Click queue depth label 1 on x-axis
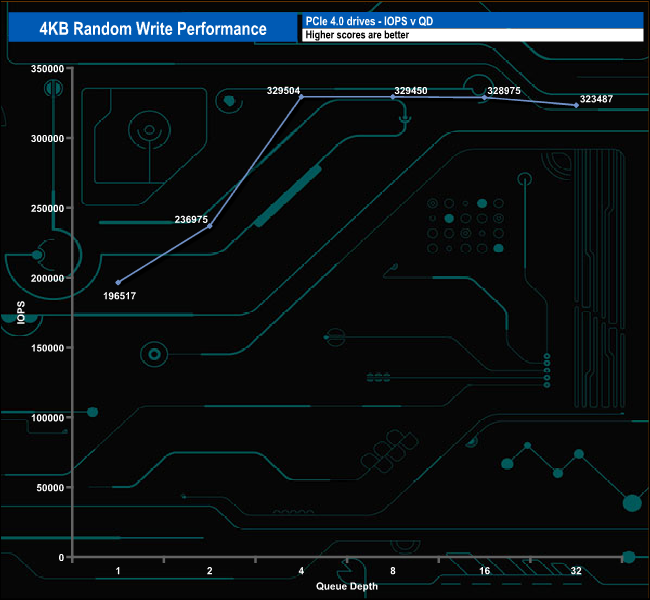Viewport: 650px width, 600px height. pos(118,571)
